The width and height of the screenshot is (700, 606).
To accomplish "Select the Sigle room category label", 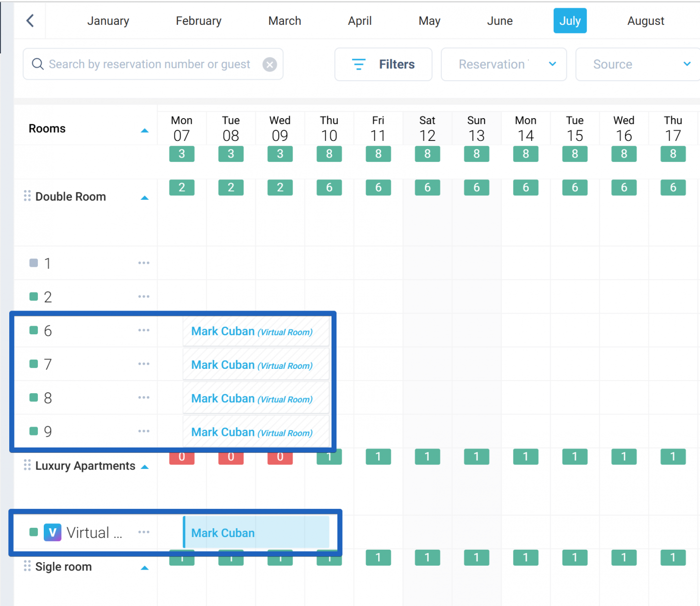I will click(x=63, y=567).
